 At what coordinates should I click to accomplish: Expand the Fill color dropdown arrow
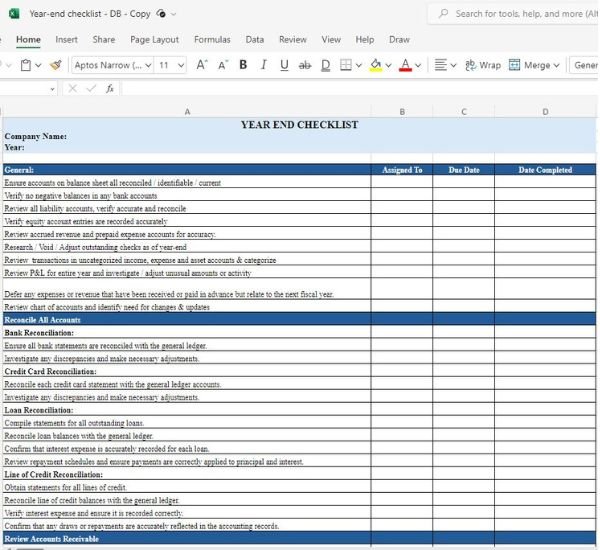388,65
